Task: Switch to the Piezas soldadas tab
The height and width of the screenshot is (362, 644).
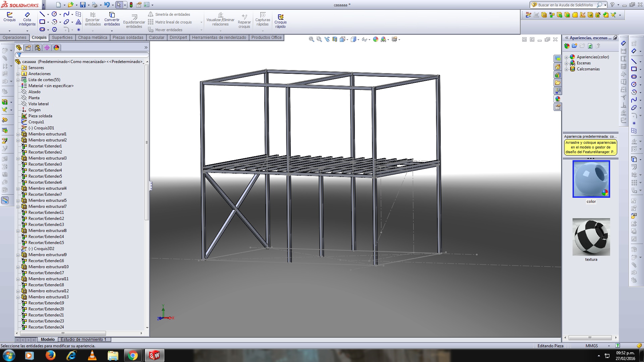Action: click(128, 38)
